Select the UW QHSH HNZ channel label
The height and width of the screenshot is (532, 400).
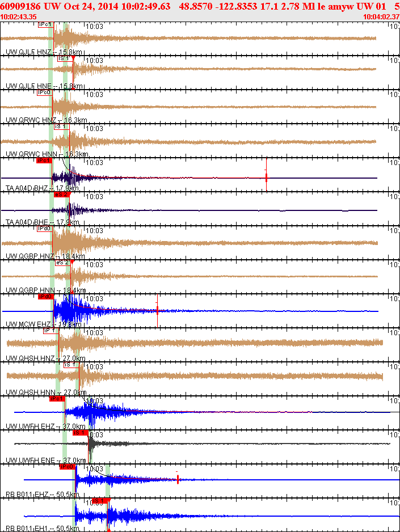tap(45, 358)
